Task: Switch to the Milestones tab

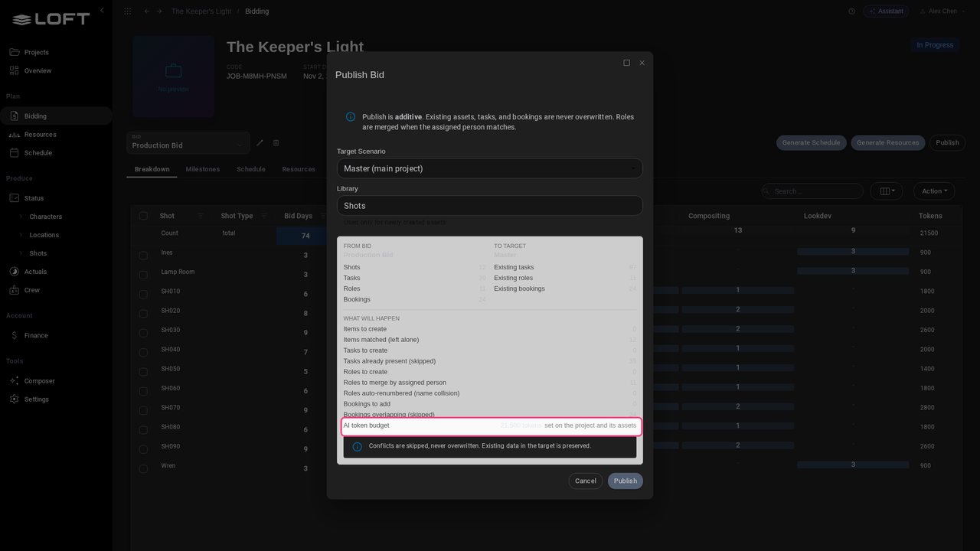Action: tap(203, 169)
